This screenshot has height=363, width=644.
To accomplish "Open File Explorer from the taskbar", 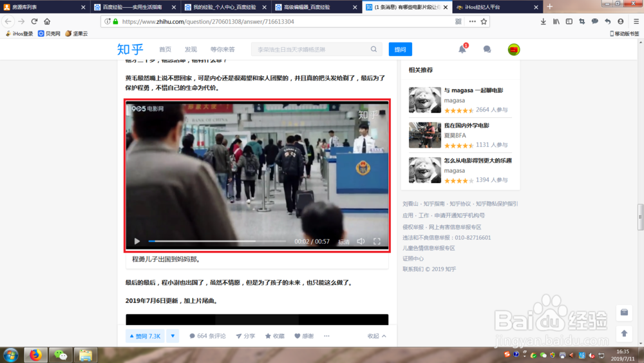I will pos(86,355).
